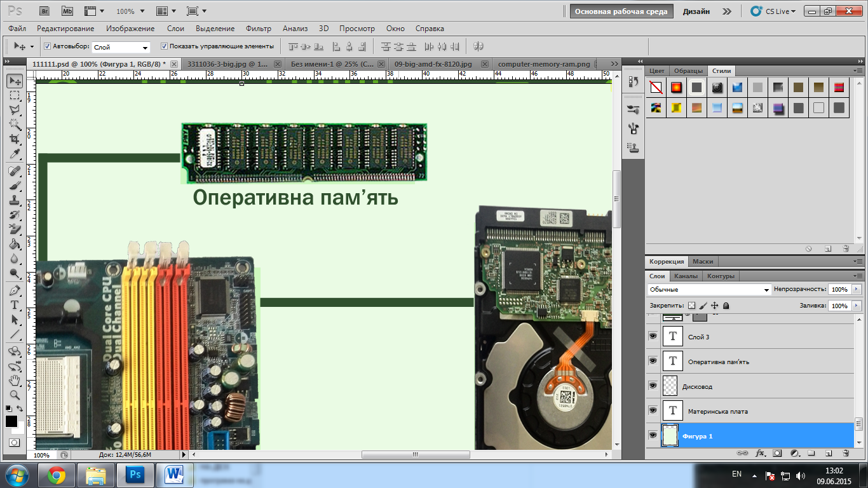The height and width of the screenshot is (488, 868).
Task: Select the Horizontal Type tool
Action: tap(14, 305)
